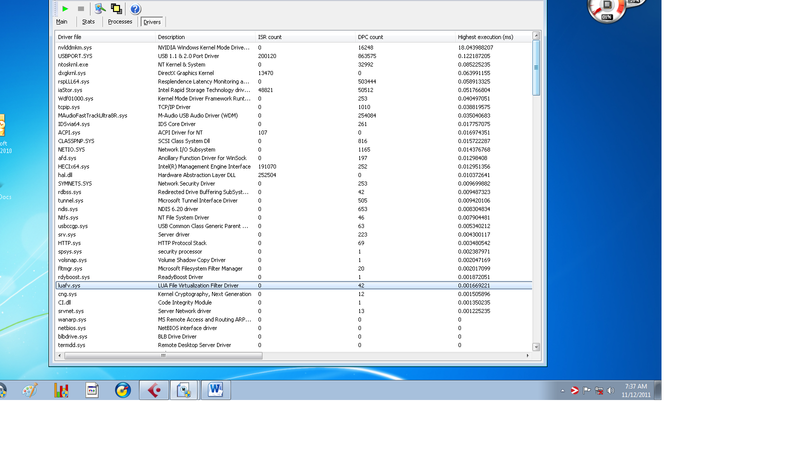
Task: Switch to the LatencyMon taskbar button
Action: tap(184, 391)
